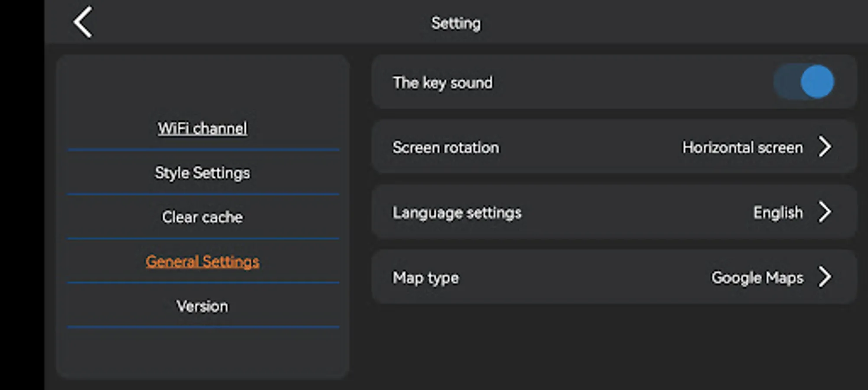Click the Screen rotation chevron arrow

(825, 147)
